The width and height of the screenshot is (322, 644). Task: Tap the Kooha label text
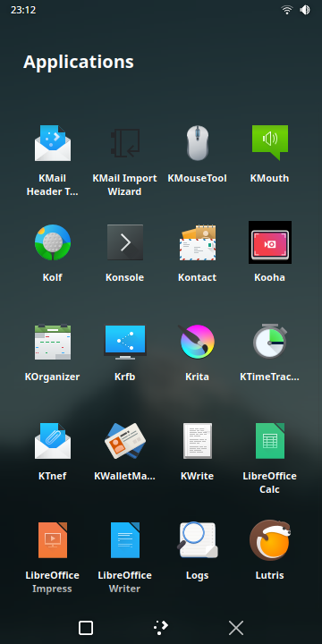[x=270, y=277]
